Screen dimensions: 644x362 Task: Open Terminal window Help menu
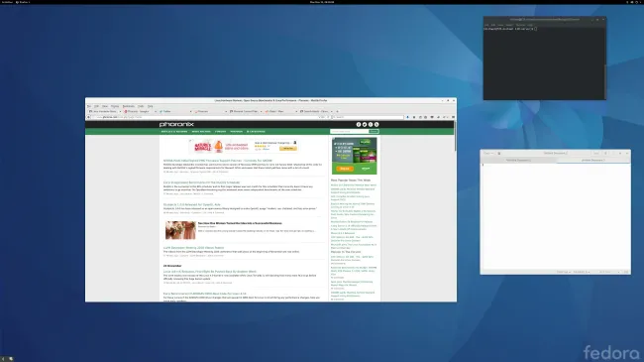[530, 25]
